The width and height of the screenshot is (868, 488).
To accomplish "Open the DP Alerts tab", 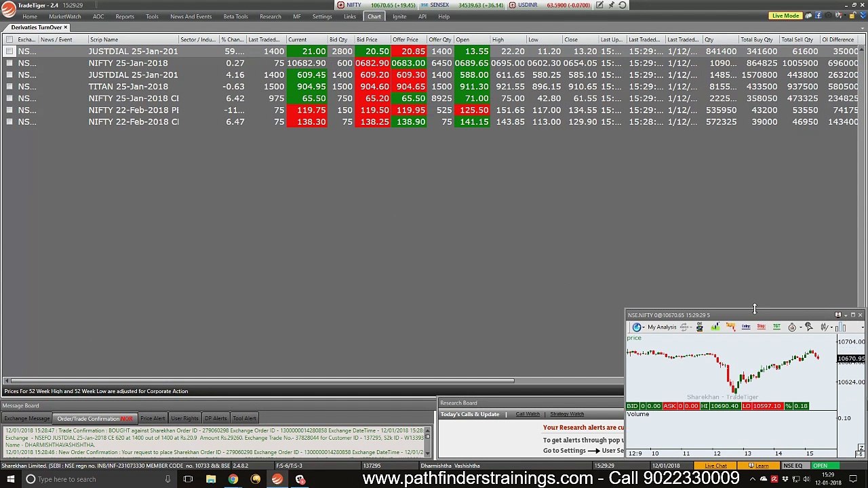I will (216, 418).
